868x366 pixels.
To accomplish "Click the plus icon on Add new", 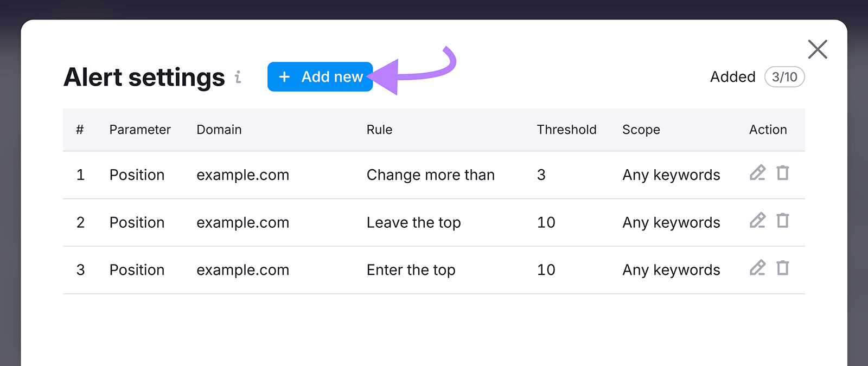I will [x=284, y=76].
